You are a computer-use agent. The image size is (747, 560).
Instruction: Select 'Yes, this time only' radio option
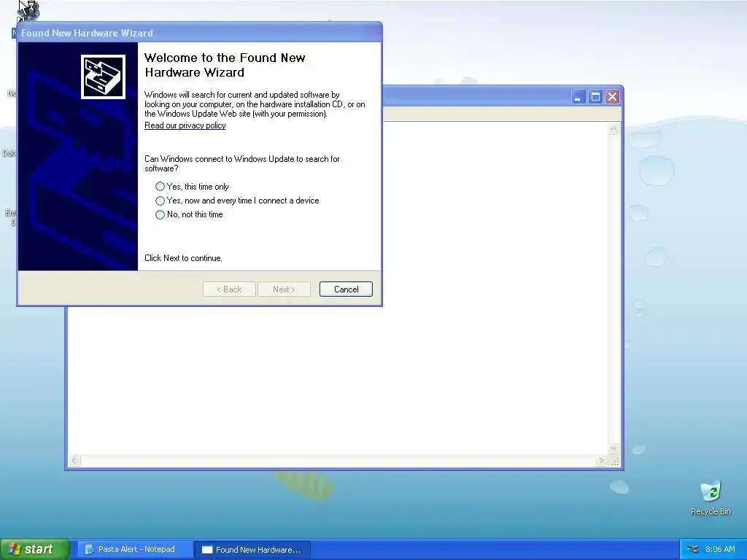coord(160,187)
